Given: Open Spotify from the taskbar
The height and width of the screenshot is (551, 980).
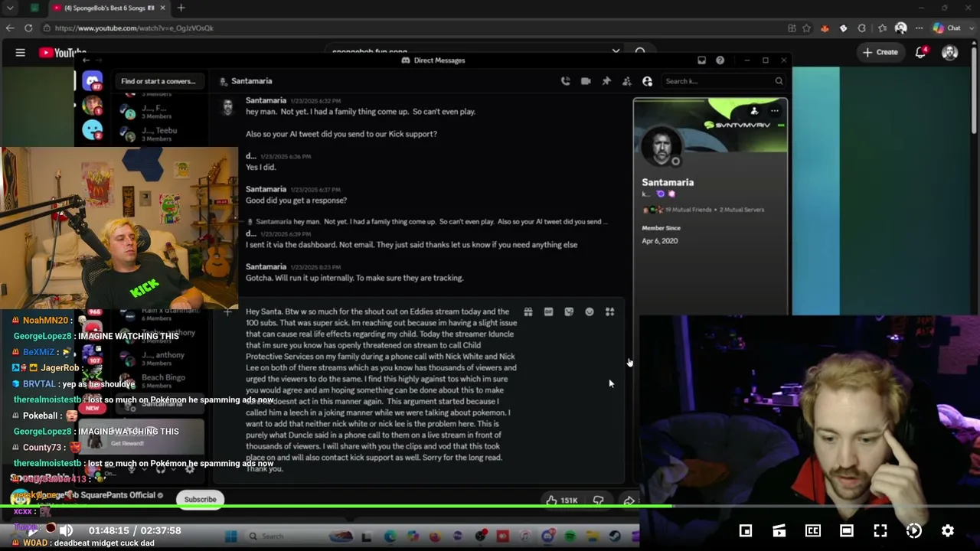Looking at the screenshot, I should 570,536.
